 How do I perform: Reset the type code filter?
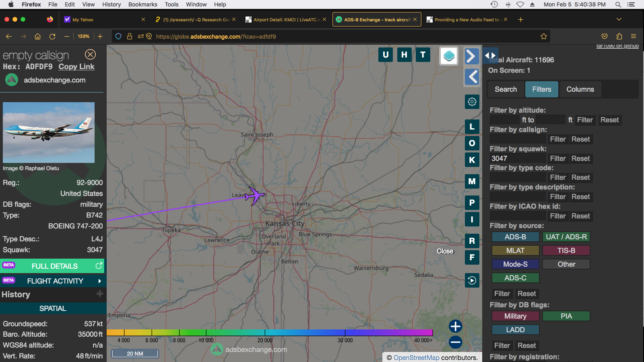tap(580, 177)
